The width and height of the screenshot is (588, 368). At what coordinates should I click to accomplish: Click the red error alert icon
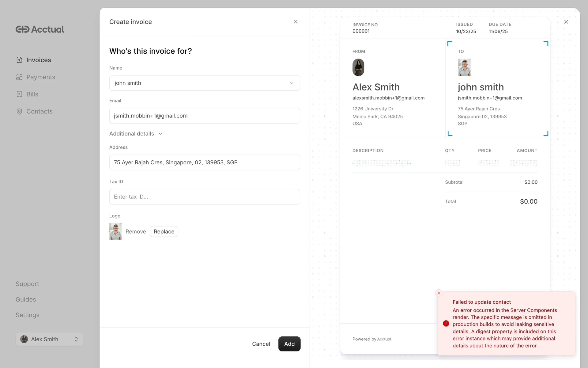(x=446, y=324)
